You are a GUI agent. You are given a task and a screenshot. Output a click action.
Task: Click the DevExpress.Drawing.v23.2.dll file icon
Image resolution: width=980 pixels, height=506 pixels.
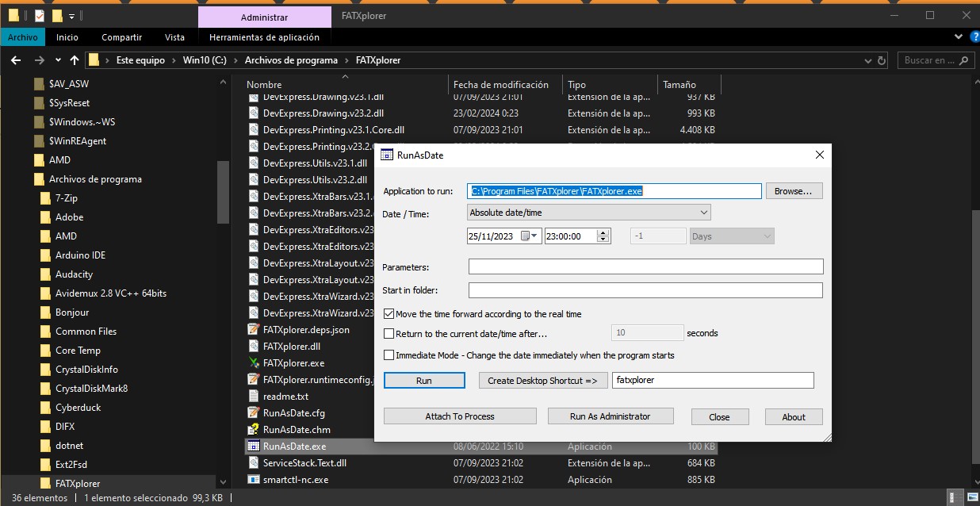tap(254, 113)
